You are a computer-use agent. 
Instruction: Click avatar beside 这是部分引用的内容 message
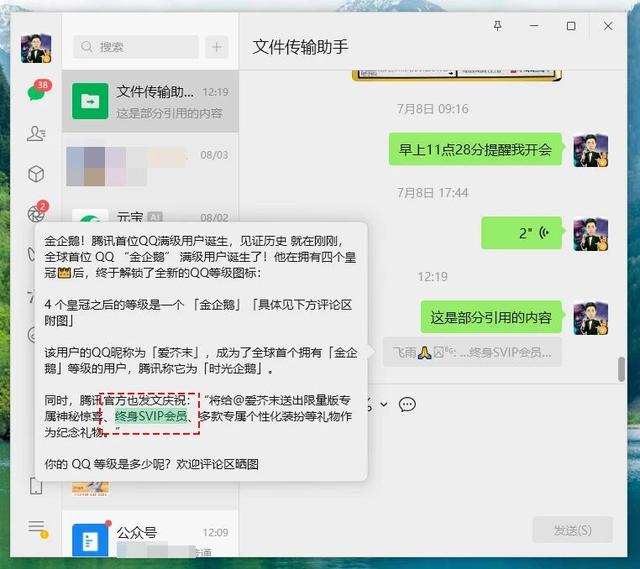pos(591,318)
